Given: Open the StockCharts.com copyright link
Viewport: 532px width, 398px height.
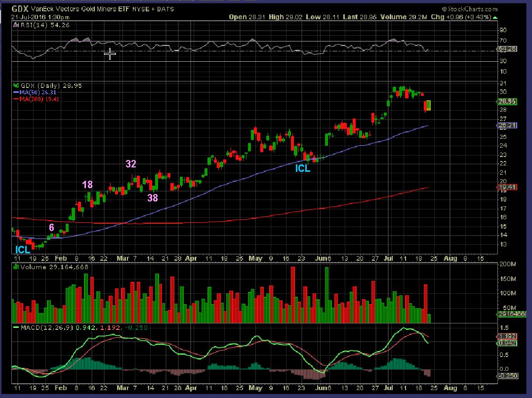Looking at the screenshot, I should [x=470, y=9].
